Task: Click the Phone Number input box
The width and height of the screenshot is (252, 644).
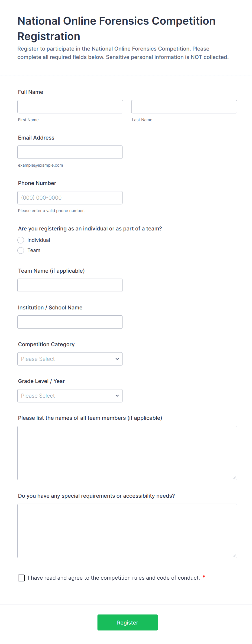Action: [x=70, y=197]
